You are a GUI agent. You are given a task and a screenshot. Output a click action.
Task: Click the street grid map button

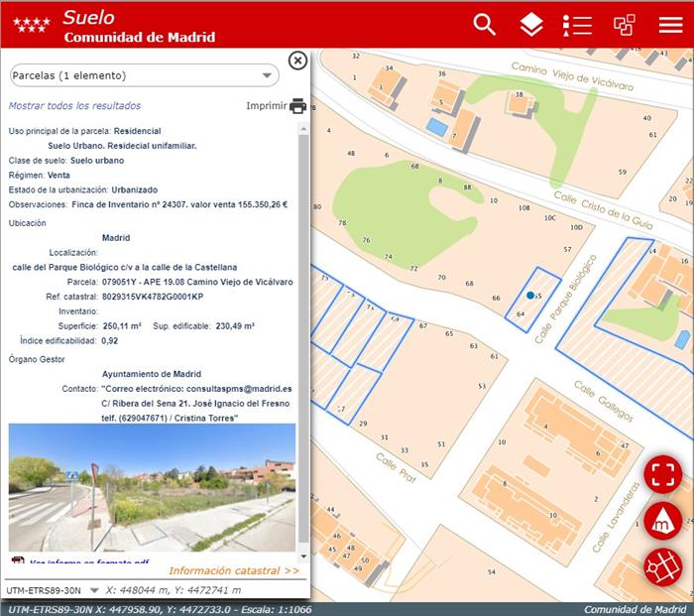point(662,566)
